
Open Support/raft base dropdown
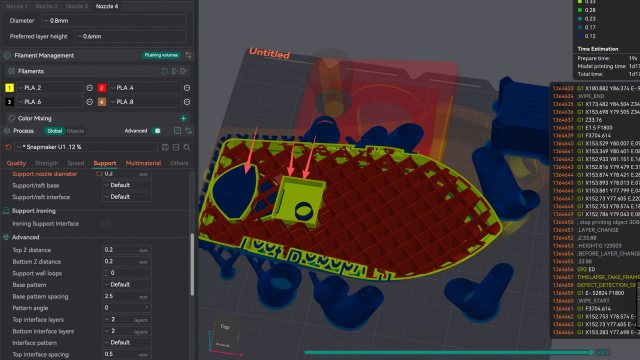coord(127,185)
